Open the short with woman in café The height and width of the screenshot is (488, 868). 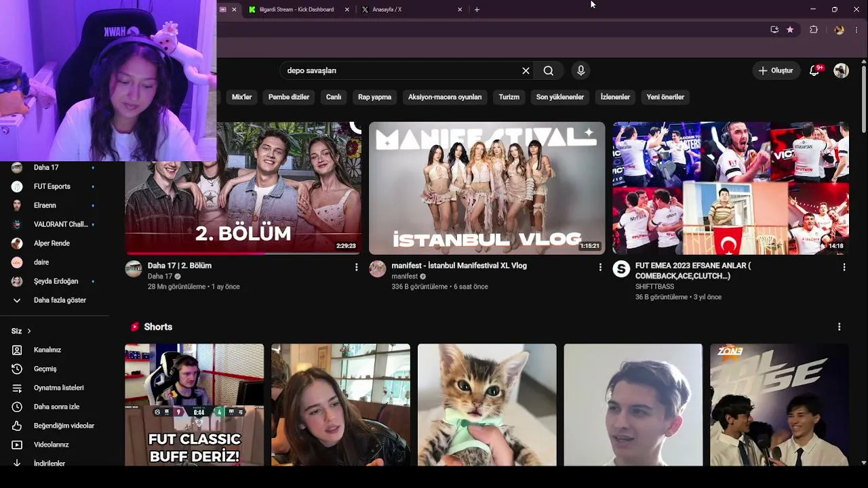point(340,405)
